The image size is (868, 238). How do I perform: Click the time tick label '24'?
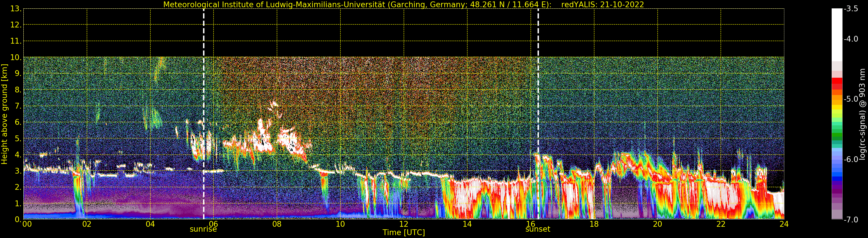(784, 224)
